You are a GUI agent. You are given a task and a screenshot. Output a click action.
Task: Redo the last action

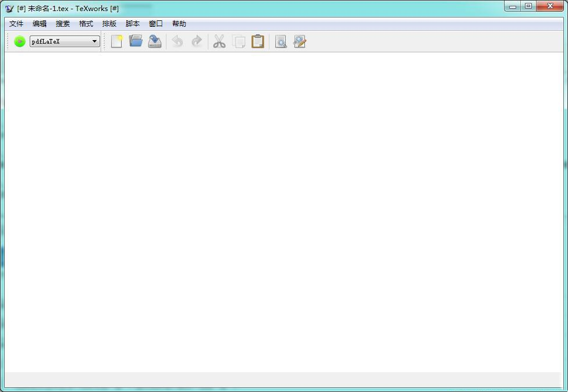tap(197, 41)
